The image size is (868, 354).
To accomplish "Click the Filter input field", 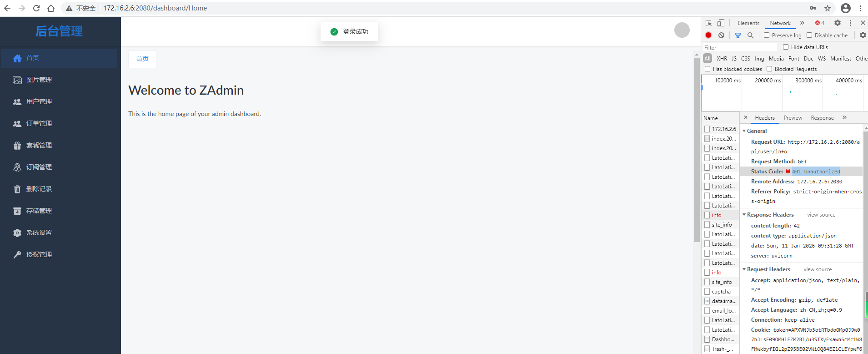I will click(x=739, y=47).
